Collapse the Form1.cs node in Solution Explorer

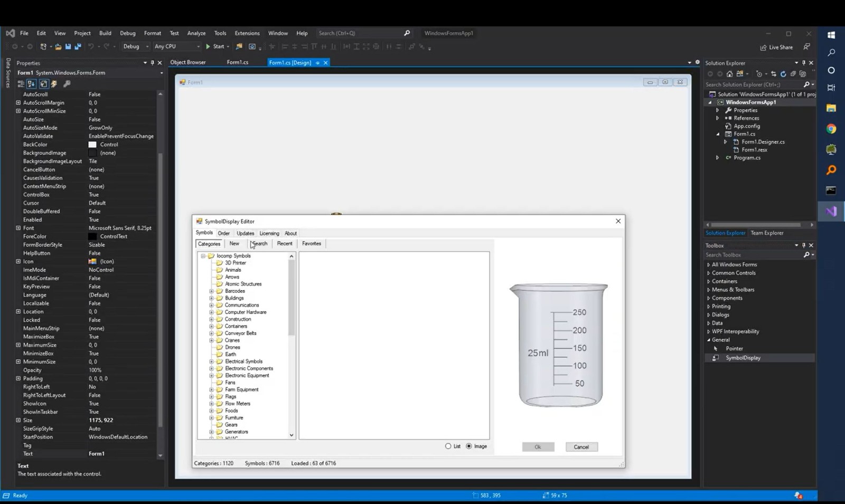pyautogui.click(x=717, y=134)
